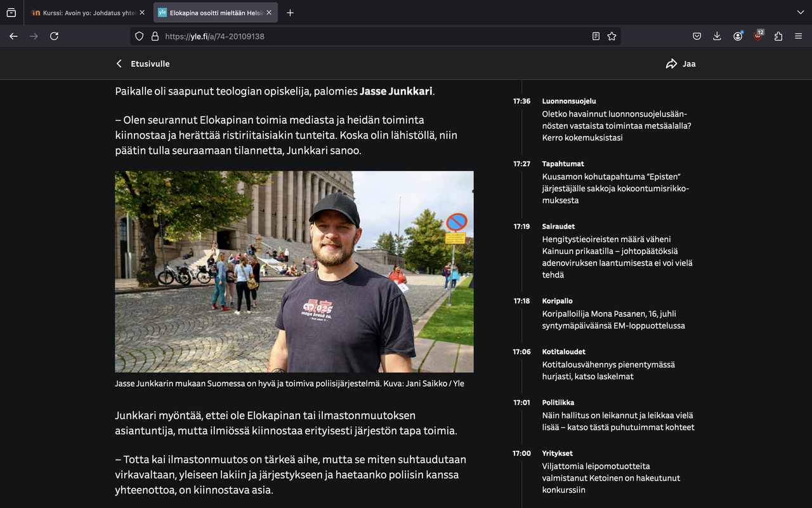
Task: View site security via the padlock icon
Action: pyautogui.click(x=155, y=36)
